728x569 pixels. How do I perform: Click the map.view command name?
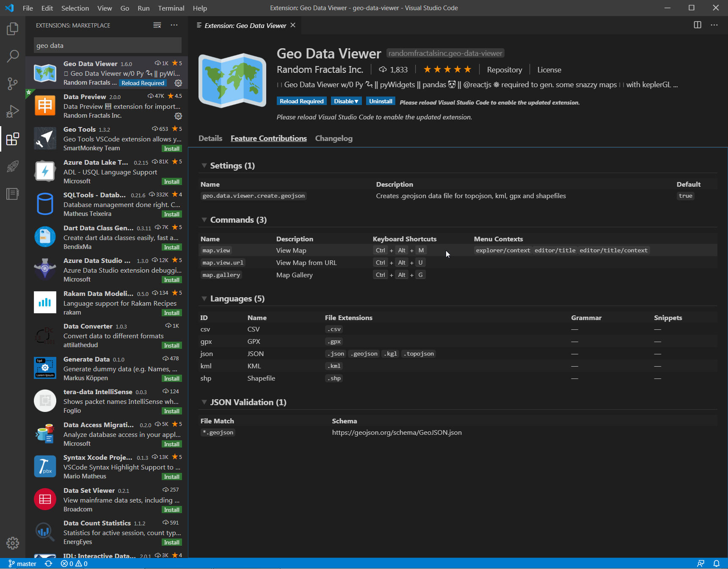216,250
